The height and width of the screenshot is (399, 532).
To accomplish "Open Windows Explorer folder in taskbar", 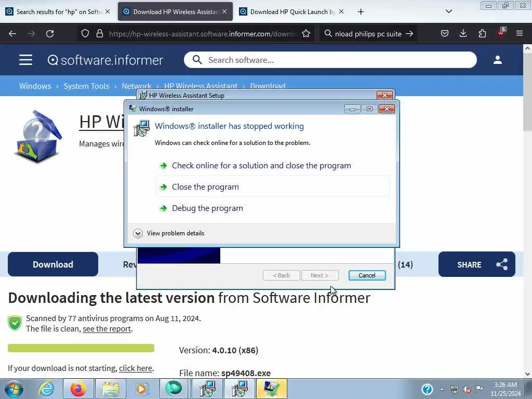I will click(x=110, y=389).
